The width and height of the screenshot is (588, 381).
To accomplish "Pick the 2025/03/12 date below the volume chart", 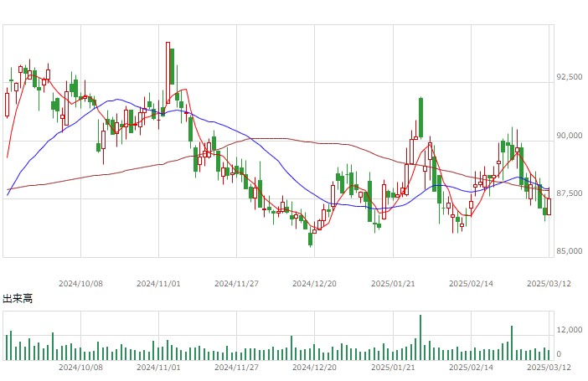I will (549, 367).
